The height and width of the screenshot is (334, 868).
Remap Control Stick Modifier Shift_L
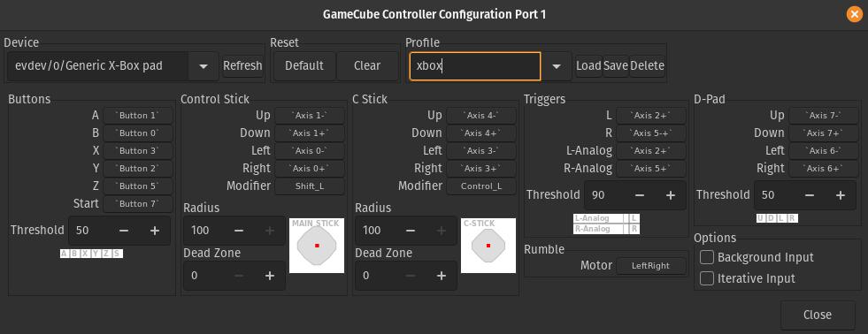[x=310, y=186]
